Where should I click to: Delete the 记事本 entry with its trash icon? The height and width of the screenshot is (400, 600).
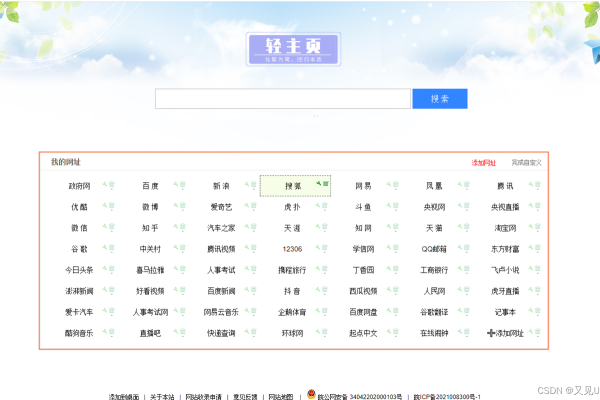click(538, 312)
